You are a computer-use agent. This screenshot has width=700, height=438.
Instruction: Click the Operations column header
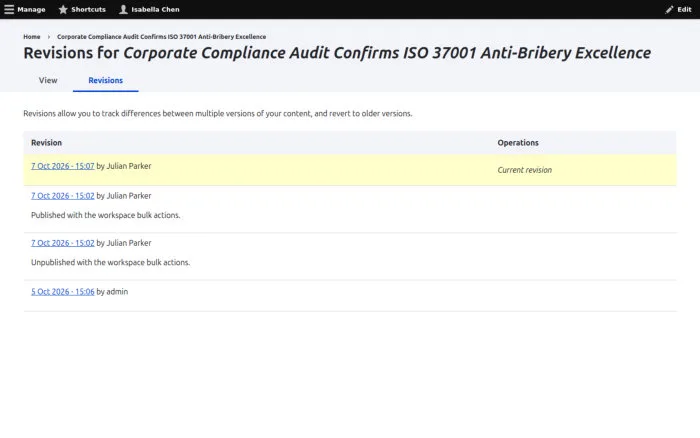(x=518, y=142)
